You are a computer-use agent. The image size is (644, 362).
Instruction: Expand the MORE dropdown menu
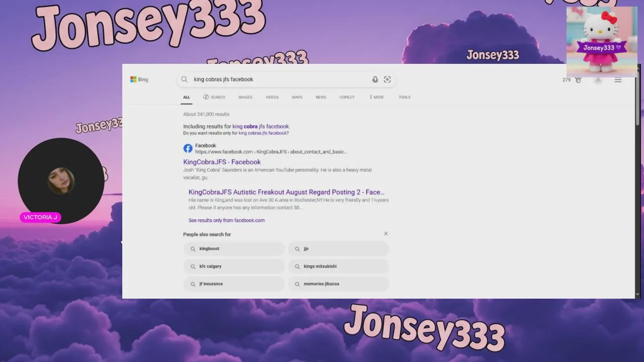[x=377, y=97]
